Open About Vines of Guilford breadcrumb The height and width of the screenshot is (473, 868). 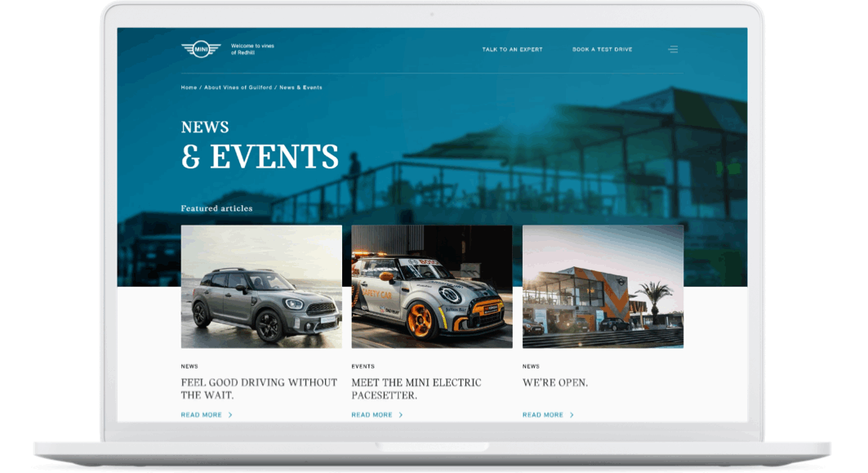pyautogui.click(x=238, y=87)
